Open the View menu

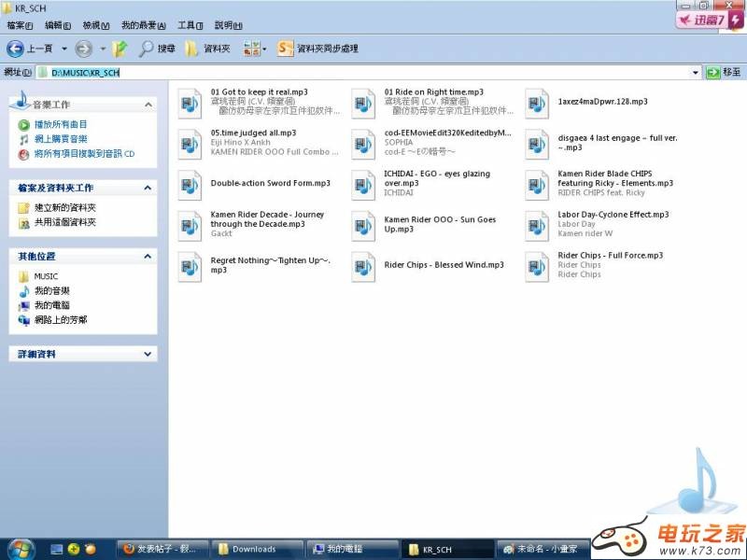(96, 25)
